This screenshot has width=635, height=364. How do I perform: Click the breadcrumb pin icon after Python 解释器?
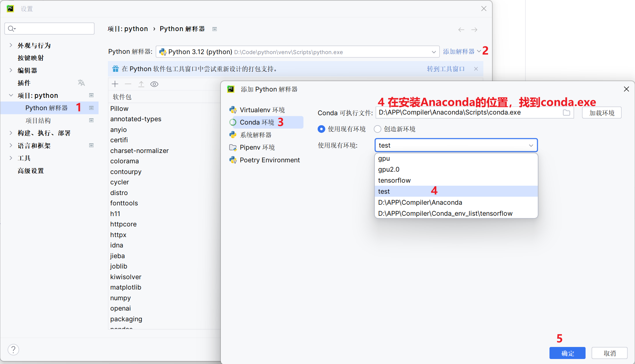coord(215,29)
